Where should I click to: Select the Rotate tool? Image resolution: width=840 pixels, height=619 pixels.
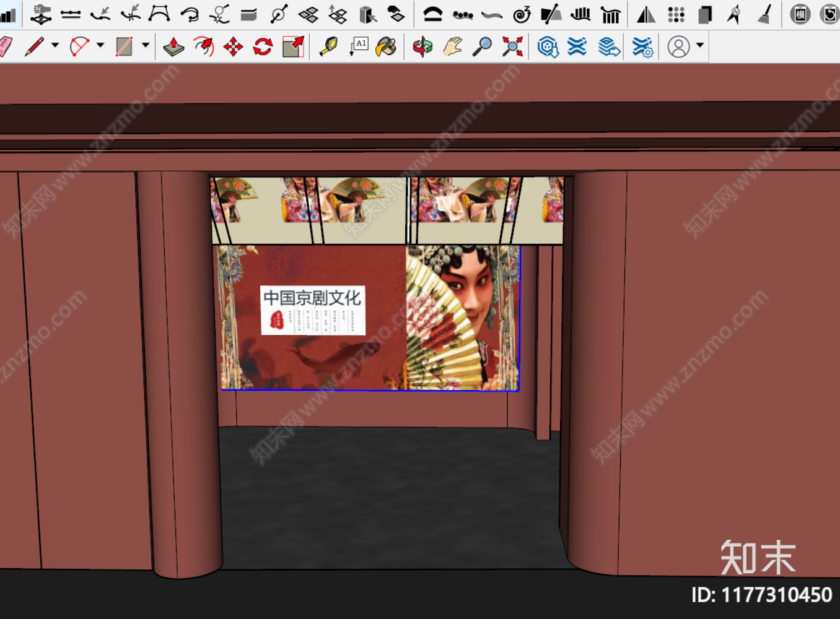(x=263, y=46)
